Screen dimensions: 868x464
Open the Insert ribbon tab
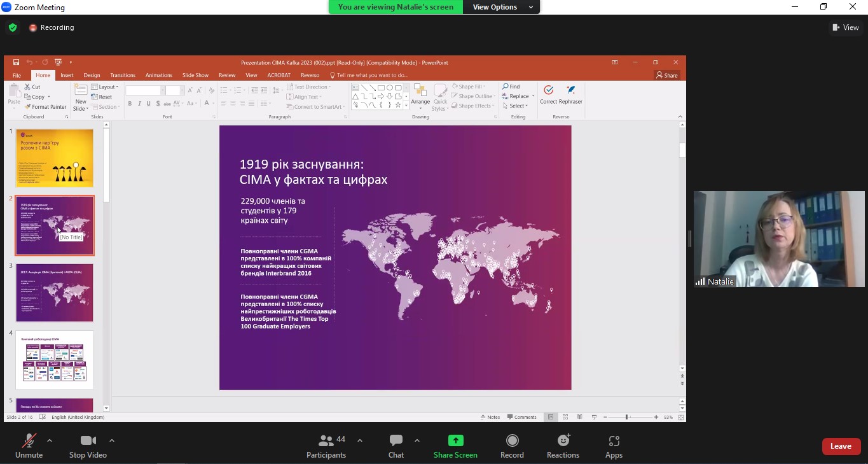(67, 75)
